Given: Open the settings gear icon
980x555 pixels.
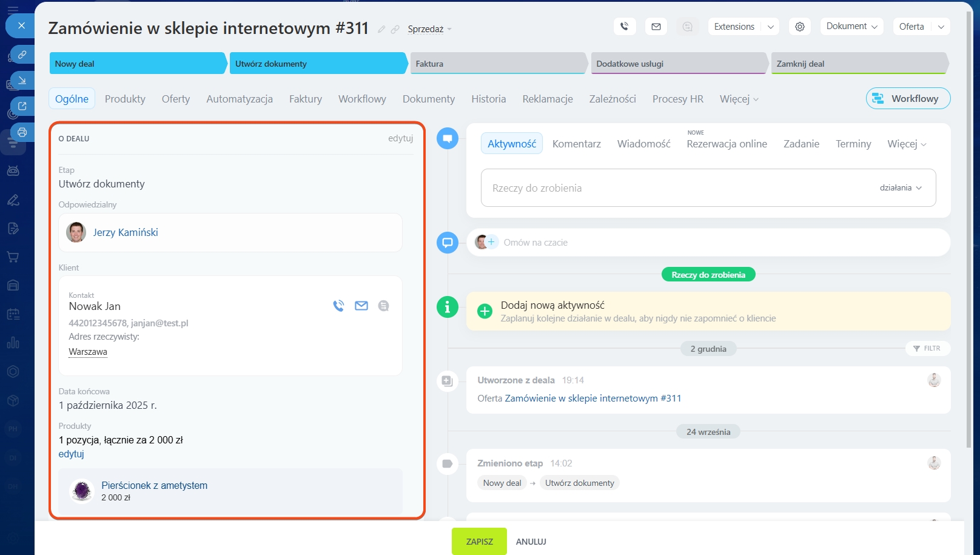Looking at the screenshot, I should [800, 27].
